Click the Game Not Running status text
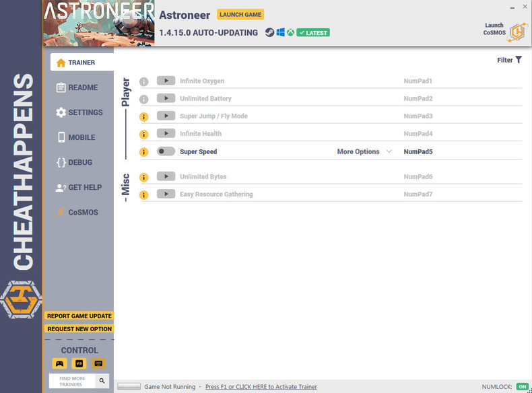This screenshot has height=393, width=532. (170, 386)
